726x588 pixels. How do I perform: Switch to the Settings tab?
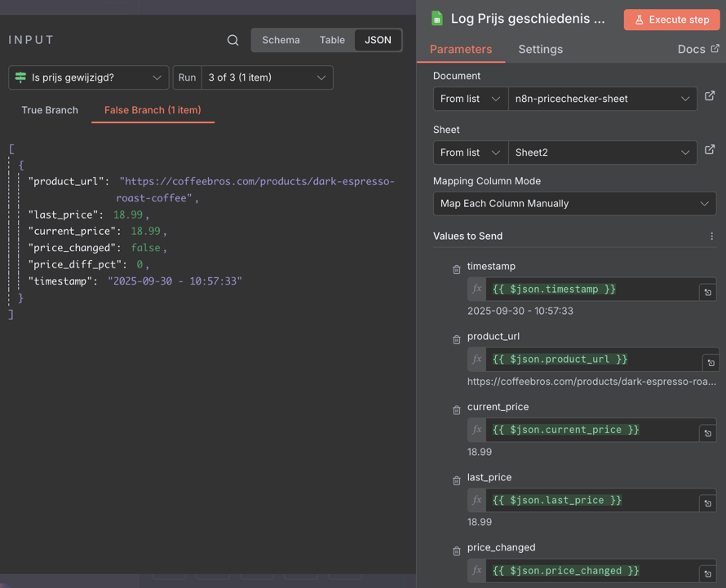540,50
